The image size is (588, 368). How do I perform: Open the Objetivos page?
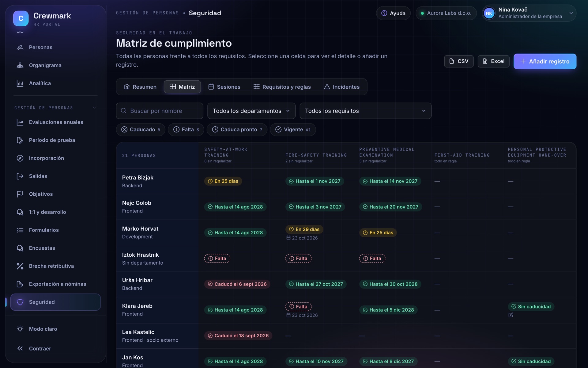55,194
